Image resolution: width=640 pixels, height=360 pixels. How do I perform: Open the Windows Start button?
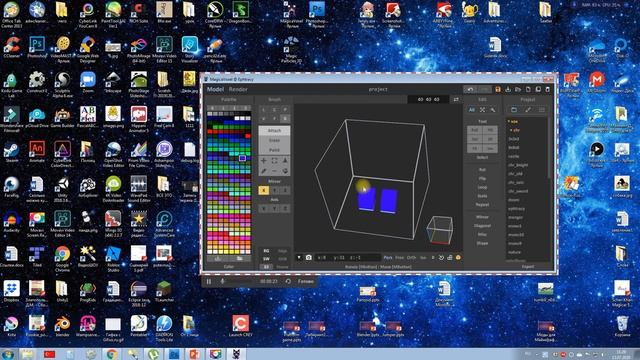pyautogui.click(x=7, y=354)
